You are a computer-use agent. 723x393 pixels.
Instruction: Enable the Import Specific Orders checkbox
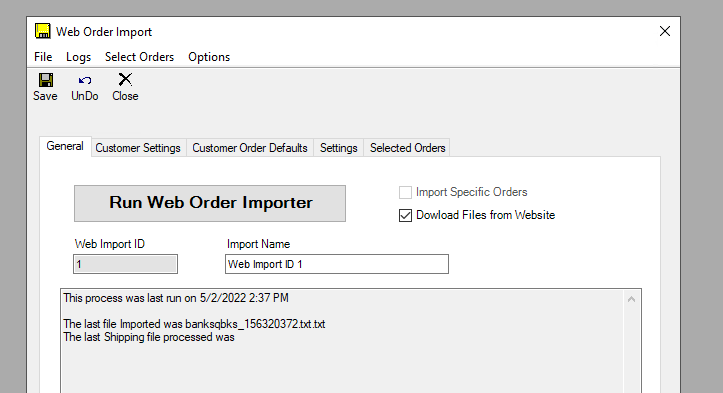point(405,192)
